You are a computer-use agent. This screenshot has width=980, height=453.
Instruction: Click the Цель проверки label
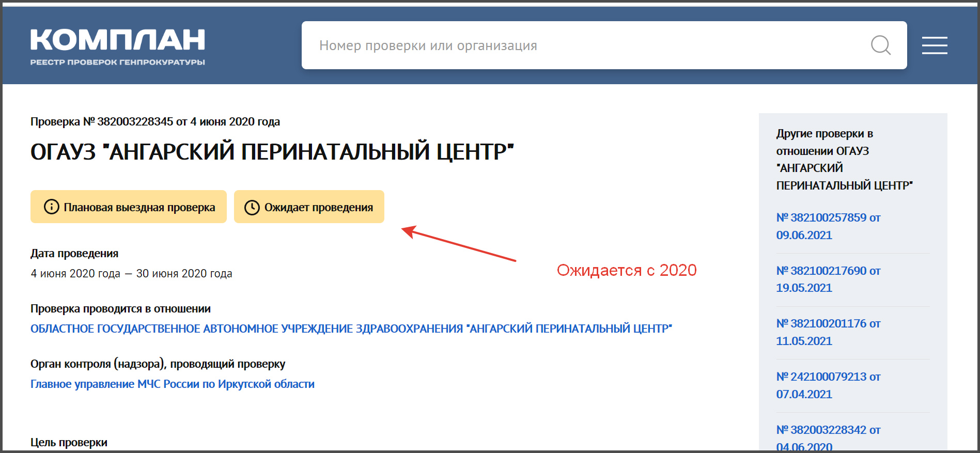coord(69,442)
